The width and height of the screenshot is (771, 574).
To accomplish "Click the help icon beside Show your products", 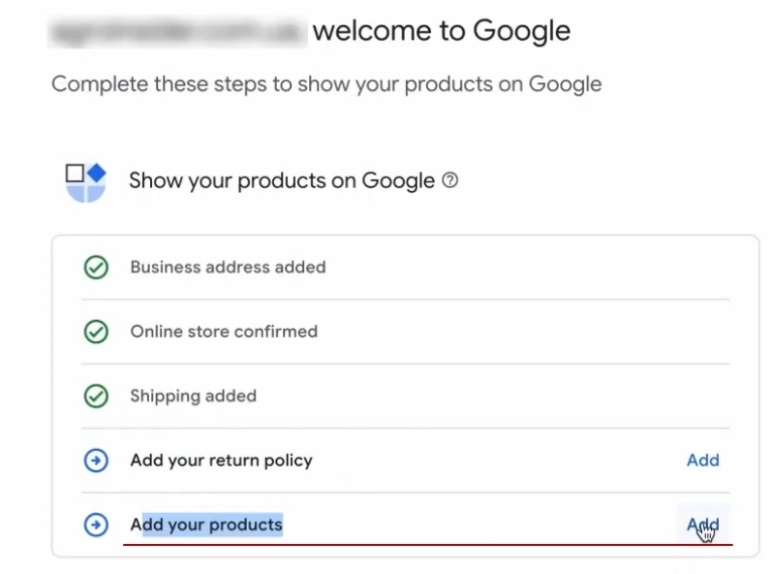I will pos(450,181).
